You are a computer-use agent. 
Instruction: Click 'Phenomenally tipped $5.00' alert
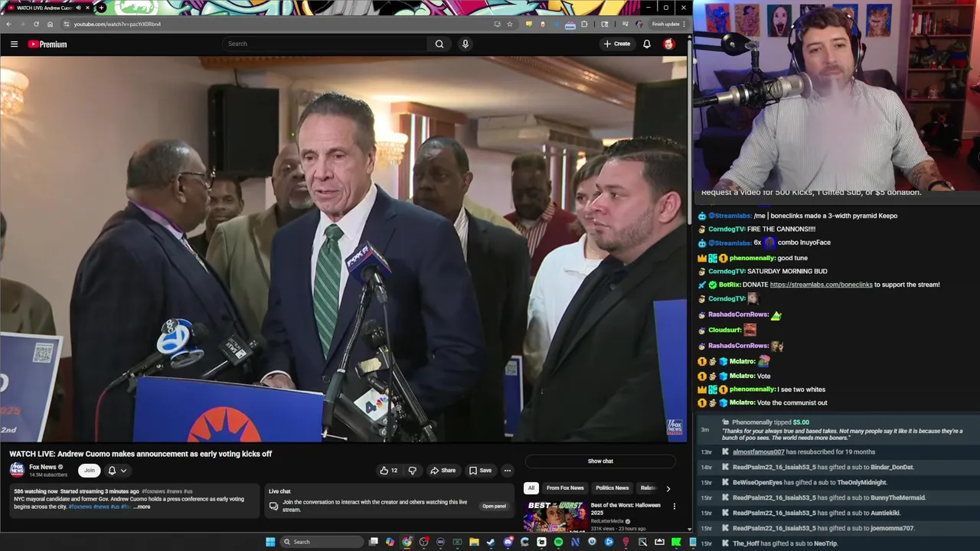770,422
